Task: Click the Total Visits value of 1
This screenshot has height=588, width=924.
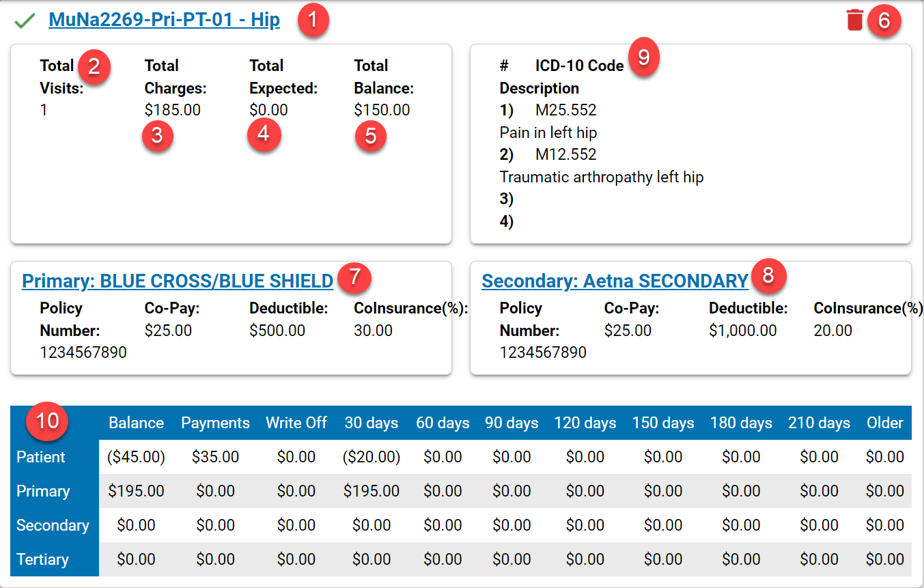Action: click(x=42, y=111)
